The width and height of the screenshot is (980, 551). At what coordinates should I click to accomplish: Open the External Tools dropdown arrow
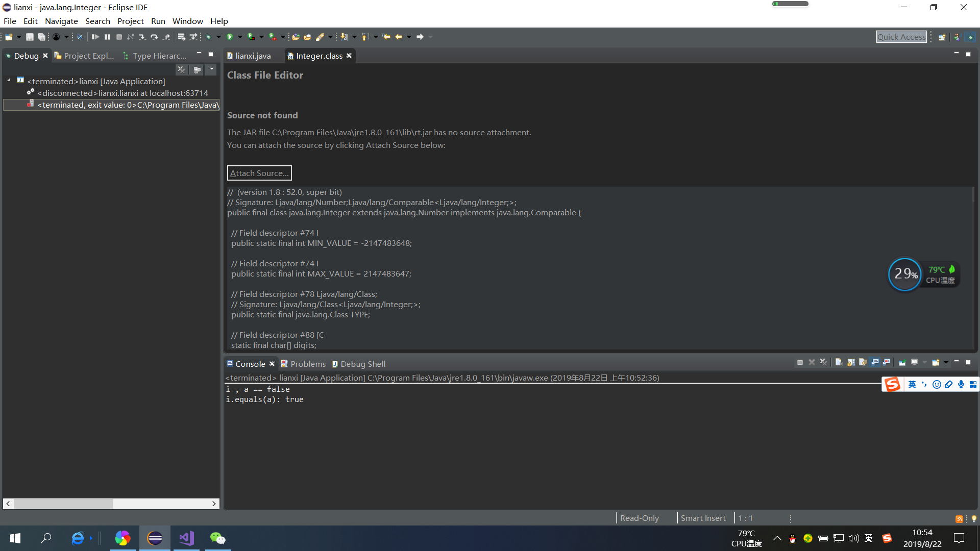coord(283,37)
